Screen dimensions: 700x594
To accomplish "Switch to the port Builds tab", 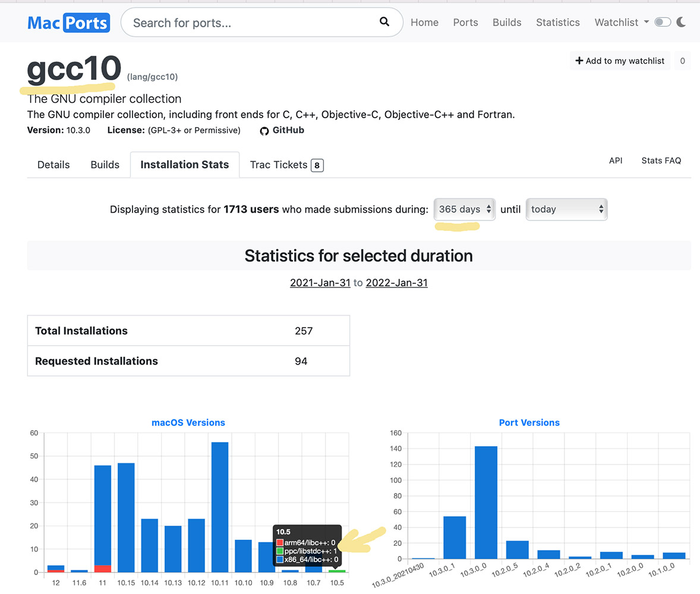I will coord(105,165).
